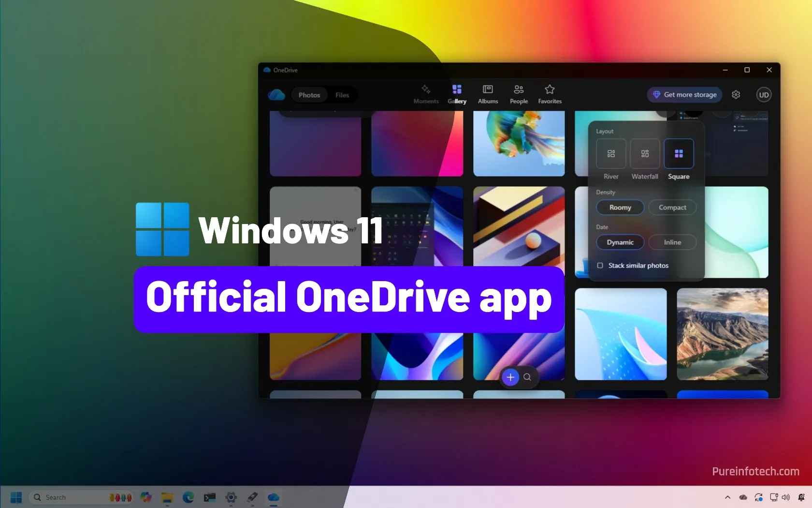
Task: Click the Get more storage button
Action: [x=684, y=94]
